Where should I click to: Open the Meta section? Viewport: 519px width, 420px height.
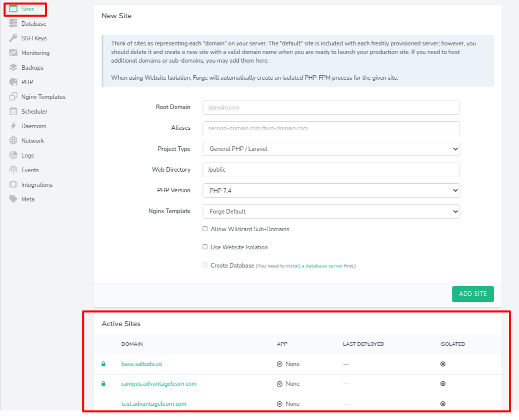(x=27, y=199)
